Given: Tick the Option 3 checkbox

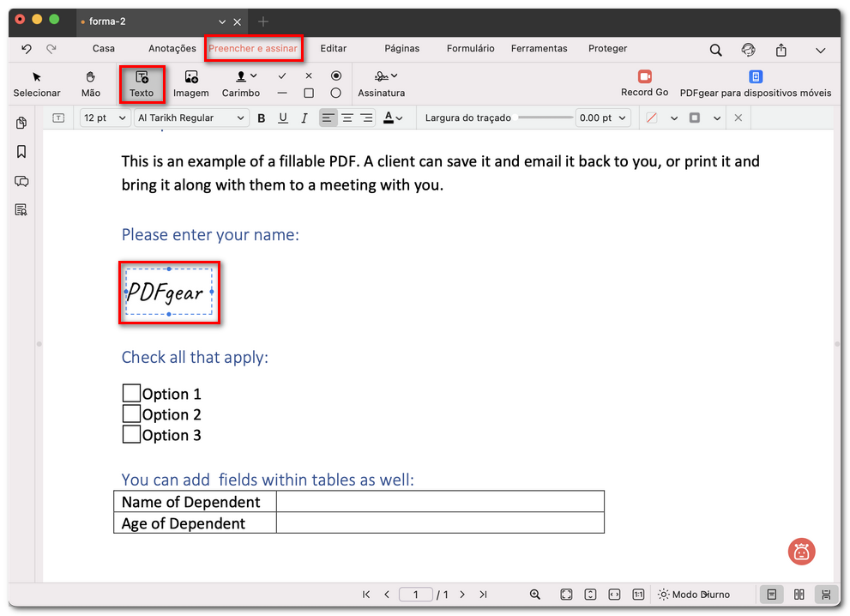Looking at the screenshot, I should pyautogui.click(x=131, y=435).
